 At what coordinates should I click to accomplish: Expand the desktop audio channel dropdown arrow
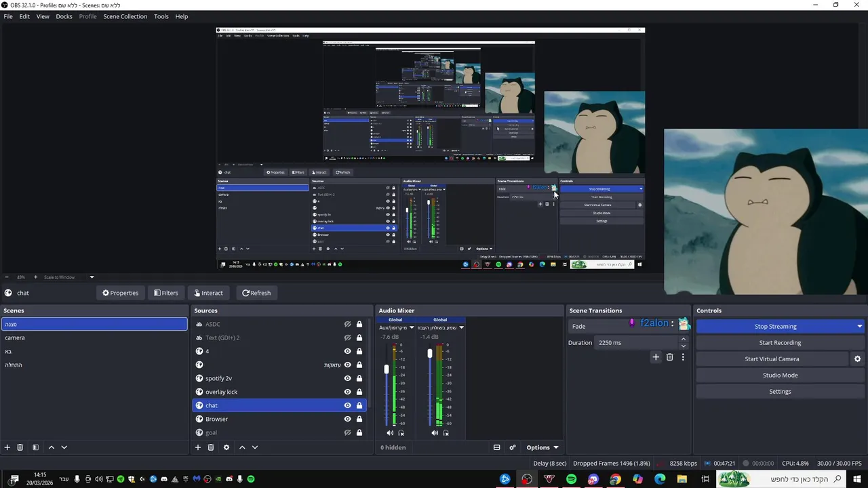[461, 328]
